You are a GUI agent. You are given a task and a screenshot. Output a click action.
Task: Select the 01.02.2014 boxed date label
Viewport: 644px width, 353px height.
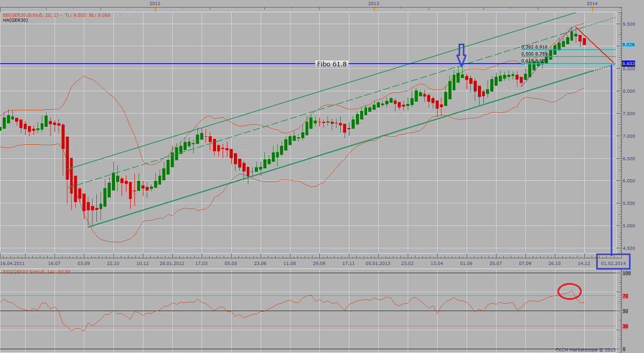click(x=613, y=263)
